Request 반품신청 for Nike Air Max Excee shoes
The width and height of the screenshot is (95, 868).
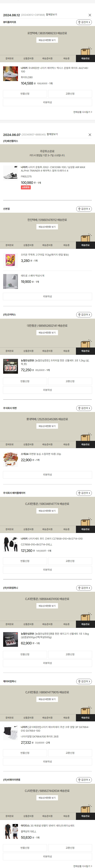pyautogui.click(x=25, y=94)
